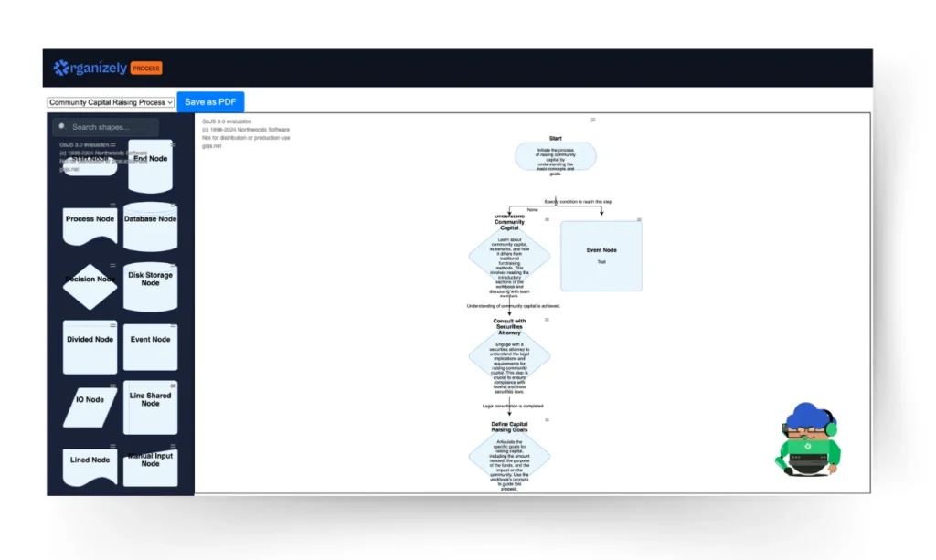
Task: Pick the Disk Storage Node shape
Action: click(x=150, y=284)
